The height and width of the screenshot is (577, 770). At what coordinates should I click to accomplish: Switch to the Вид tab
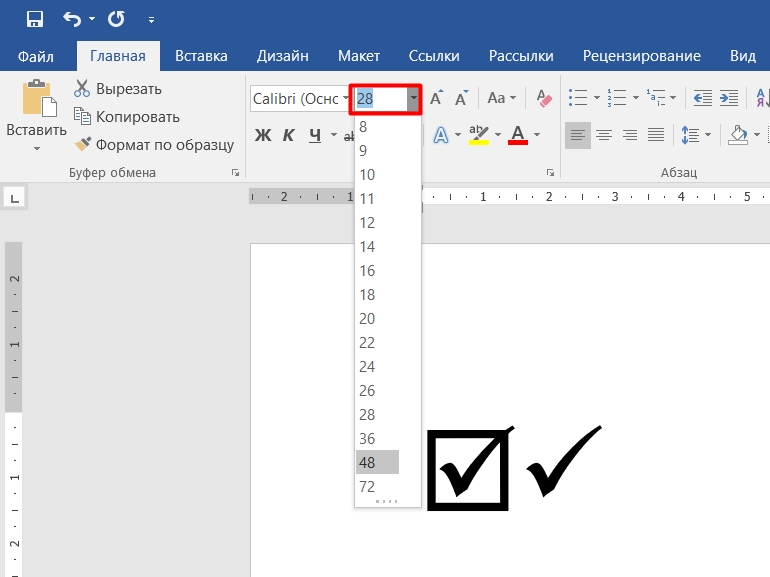pos(743,56)
